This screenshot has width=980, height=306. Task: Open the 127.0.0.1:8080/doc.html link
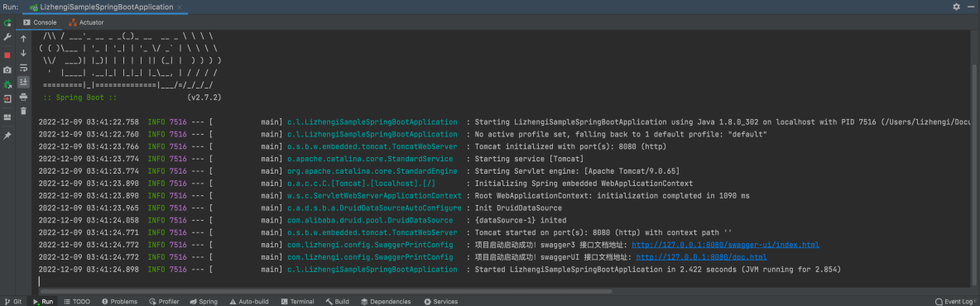[701, 257]
